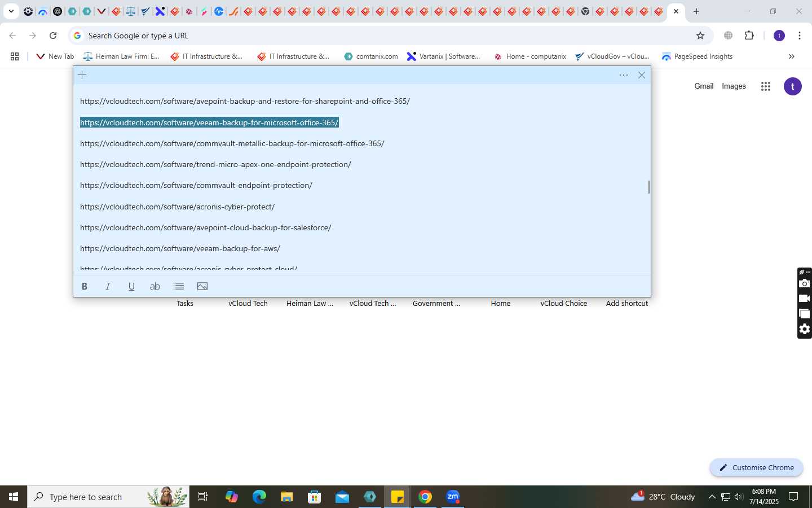Open the tab with the blue pulse icon
Image resolution: width=812 pixels, height=508 pixels.
[219, 11]
